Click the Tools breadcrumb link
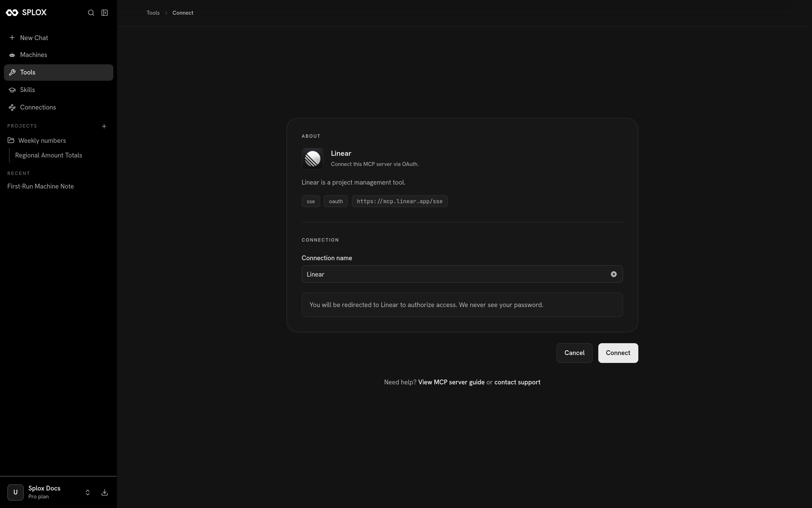This screenshot has width=812, height=508. (x=153, y=13)
